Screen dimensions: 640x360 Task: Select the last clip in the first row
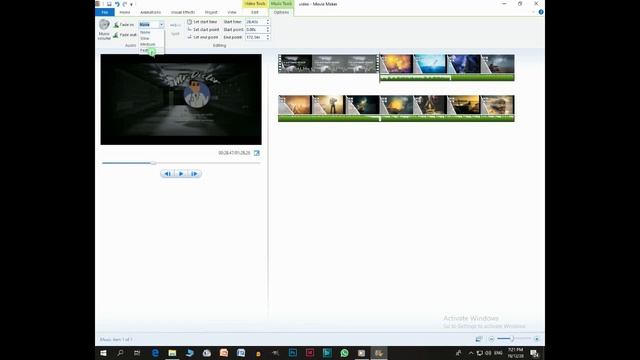(498, 64)
